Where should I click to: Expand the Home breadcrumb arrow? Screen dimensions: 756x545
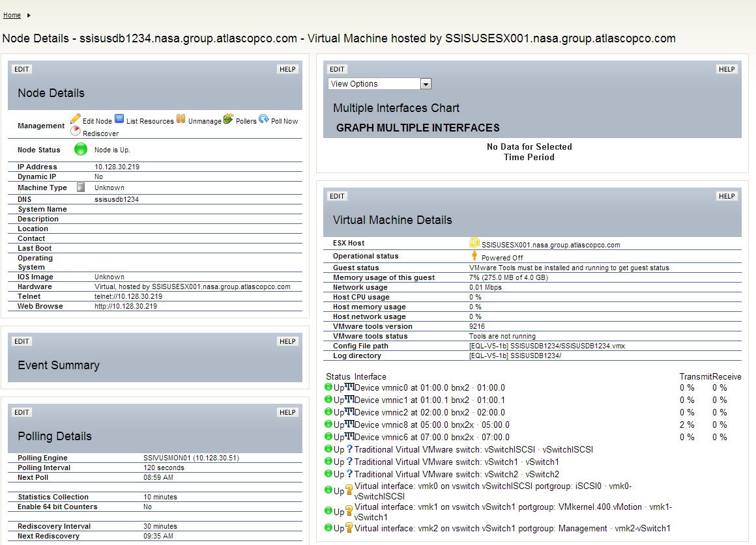29,16
